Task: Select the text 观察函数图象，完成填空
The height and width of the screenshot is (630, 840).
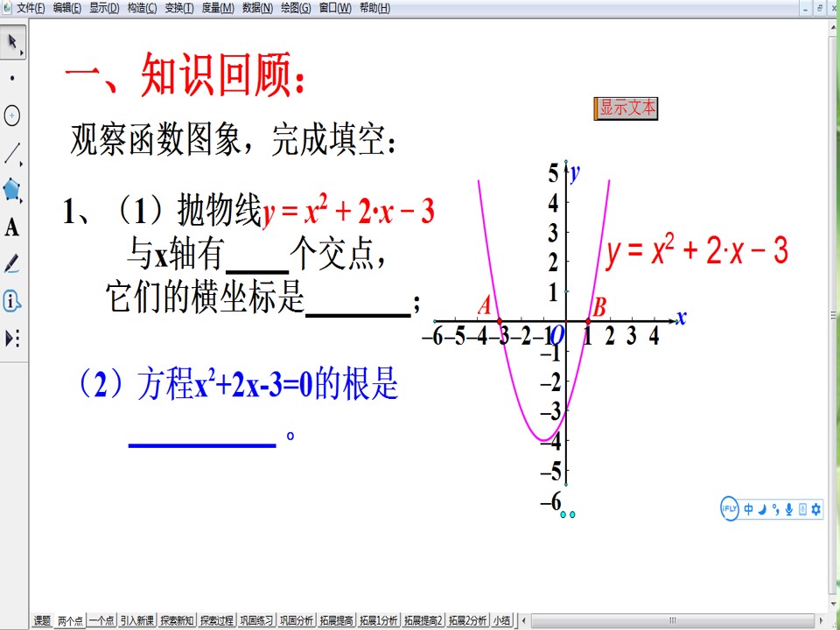Action: coord(234,141)
